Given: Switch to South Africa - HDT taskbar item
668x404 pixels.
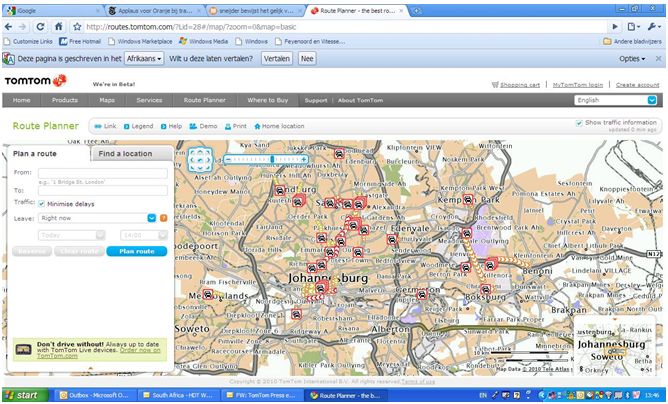Looking at the screenshot, I should click(x=180, y=395).
